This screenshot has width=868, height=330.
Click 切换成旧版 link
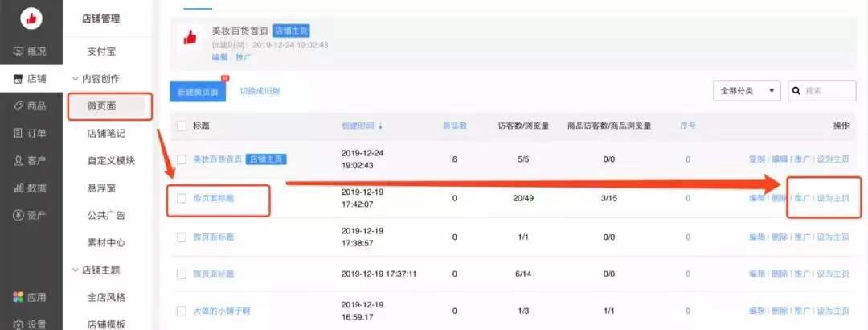(x=260, y=91)
